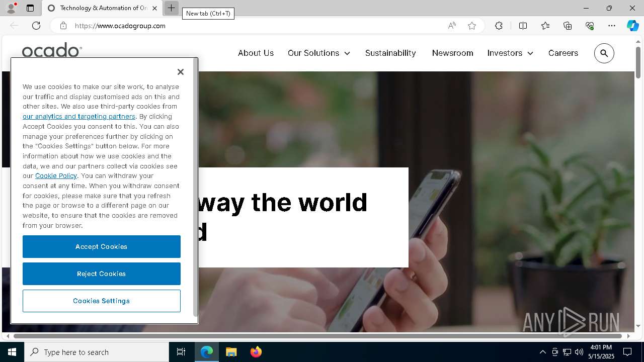Close the Technology & Automation tab

[154, 8]
